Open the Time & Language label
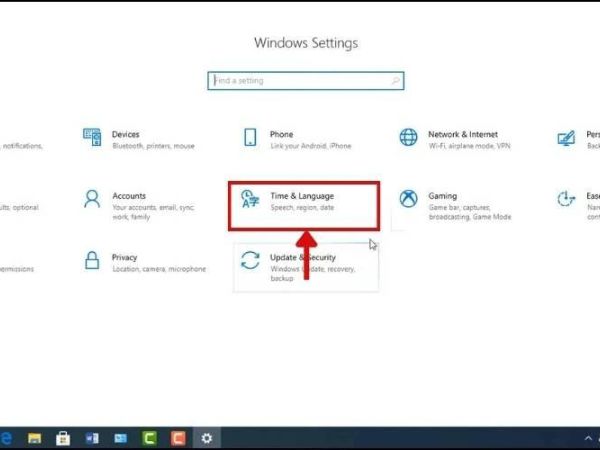The image size is (600, 450). click(302, 196)
